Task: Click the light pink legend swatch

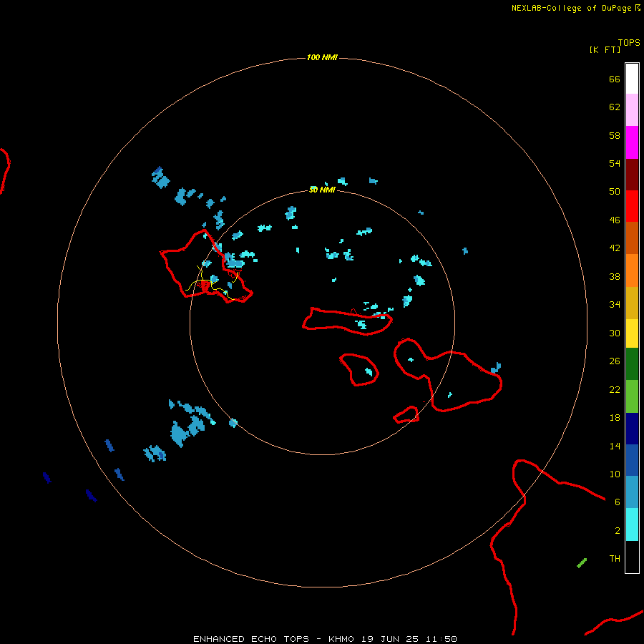Action: [632, 109]
